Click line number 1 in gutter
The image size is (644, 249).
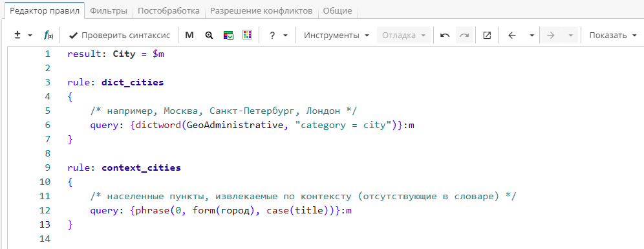[x=48, y=54]
